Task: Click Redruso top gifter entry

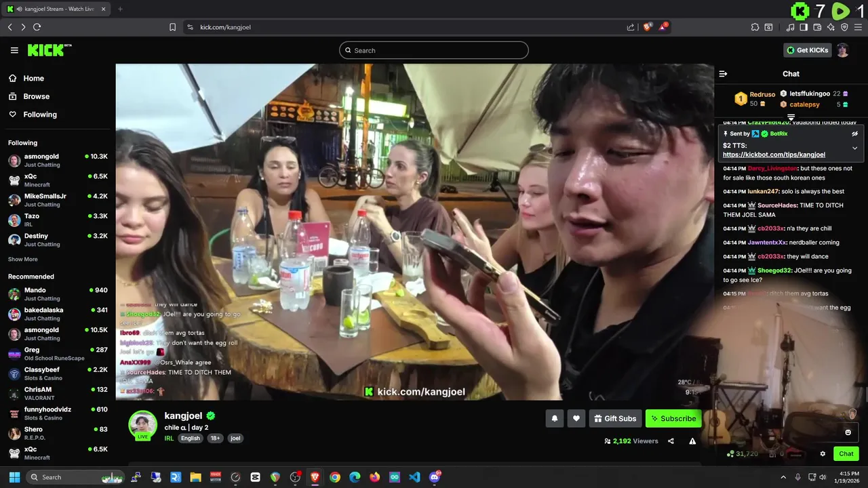Action: coord(754,99)
